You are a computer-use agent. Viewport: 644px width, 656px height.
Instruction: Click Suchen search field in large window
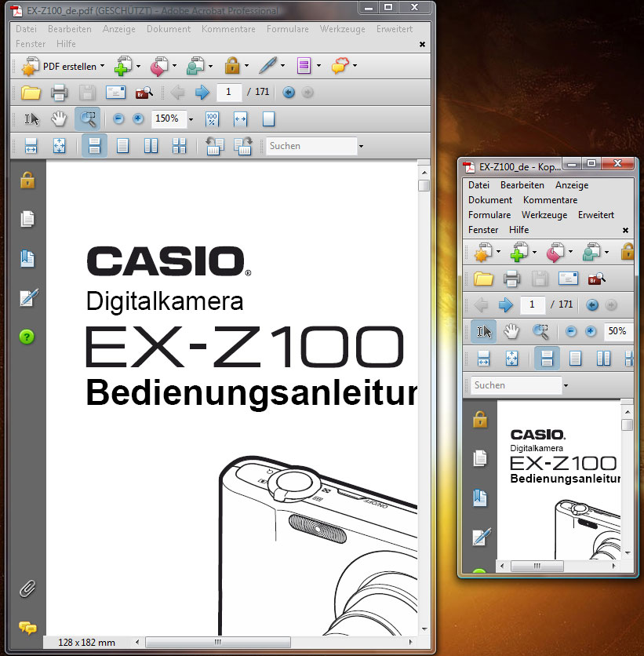click(x=311, y=146)
